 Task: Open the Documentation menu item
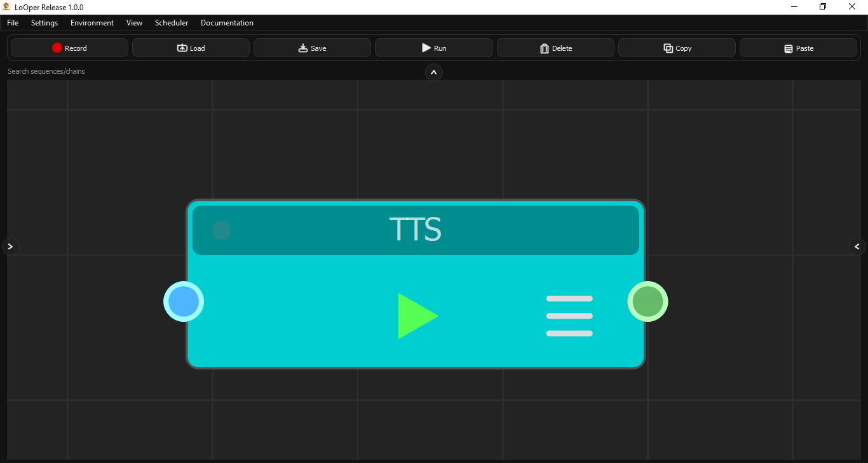point(227,22)
